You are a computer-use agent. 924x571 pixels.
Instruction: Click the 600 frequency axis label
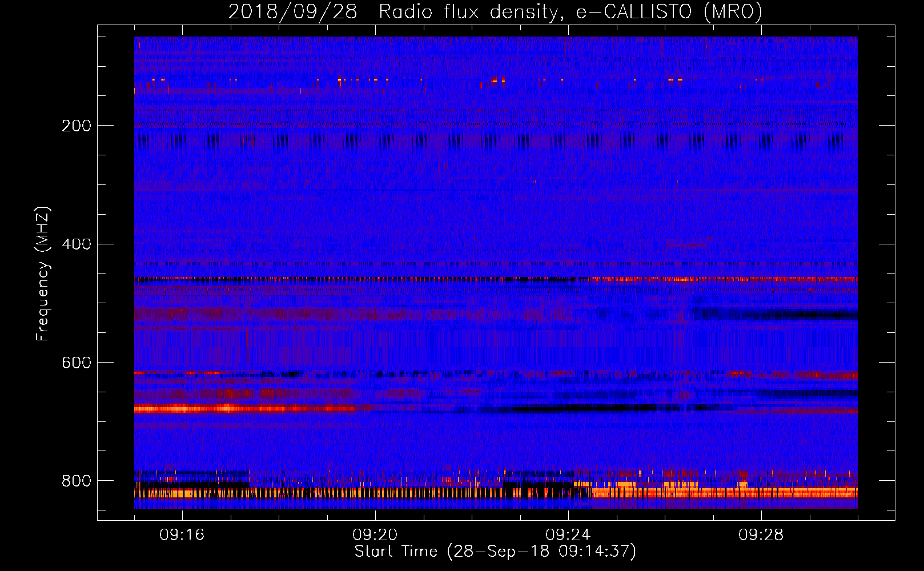[77, 363]
